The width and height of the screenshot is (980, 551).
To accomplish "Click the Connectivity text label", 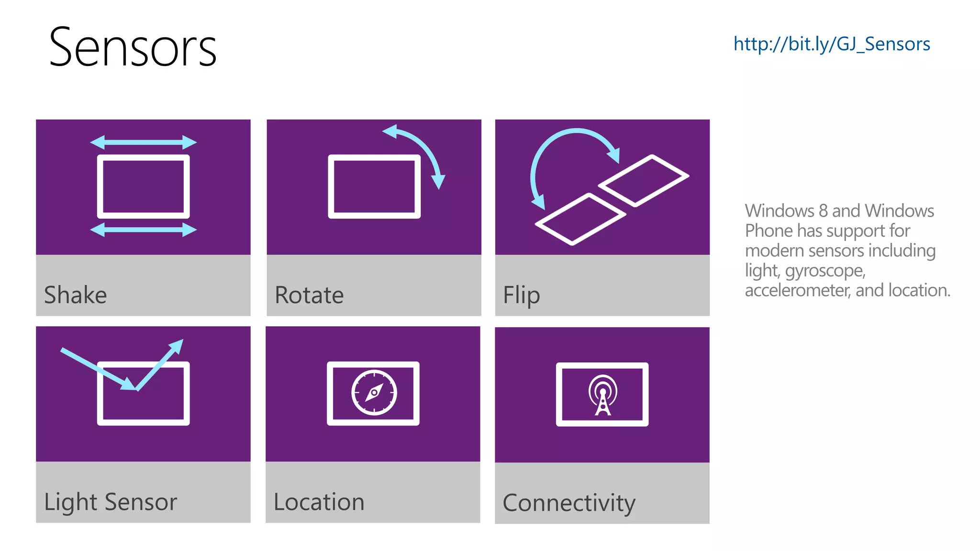I will 569,503.
